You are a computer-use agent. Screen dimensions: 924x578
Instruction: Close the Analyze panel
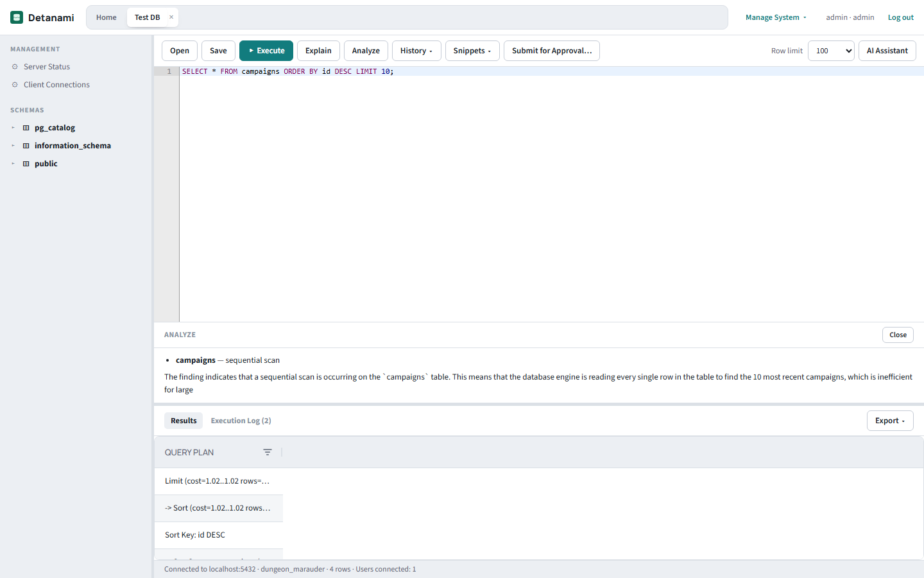pyautogui.click(x=898, y=335)
